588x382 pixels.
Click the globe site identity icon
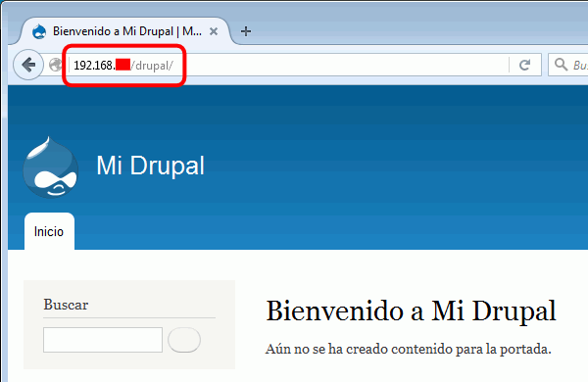(56, 65)
